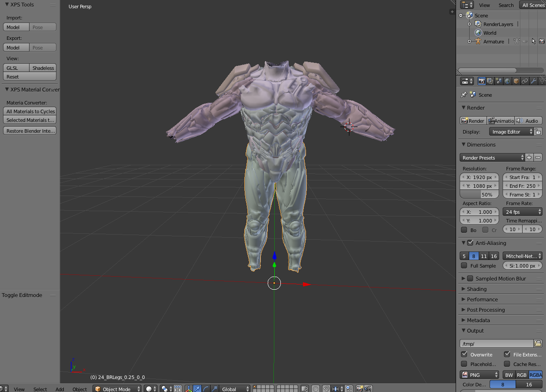Image resolution: width=546 pixels, height=392 pixels.
Task: Open the Render Layers properties tab
Action: click(x=490, y=81)
